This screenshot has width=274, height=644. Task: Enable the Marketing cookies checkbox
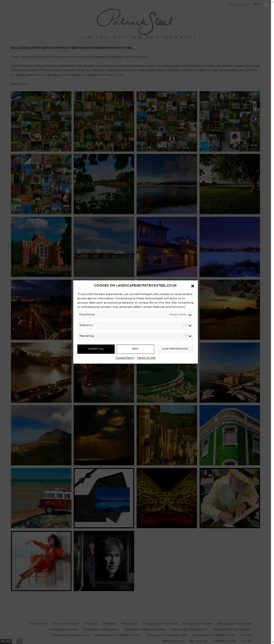[185, 336]
